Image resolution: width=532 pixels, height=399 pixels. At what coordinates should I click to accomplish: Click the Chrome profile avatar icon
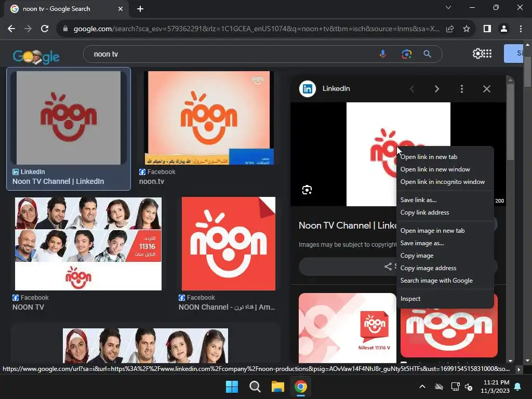coord(504,29)
